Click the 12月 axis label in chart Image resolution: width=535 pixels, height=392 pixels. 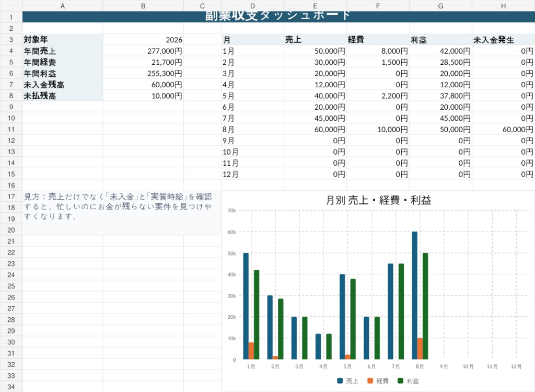pos(516,366)
